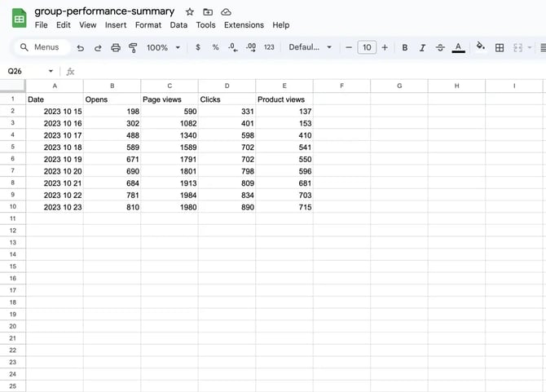546x392 pixels.
Task: Select Page views value 1082
Action: [x=170, y=123]
